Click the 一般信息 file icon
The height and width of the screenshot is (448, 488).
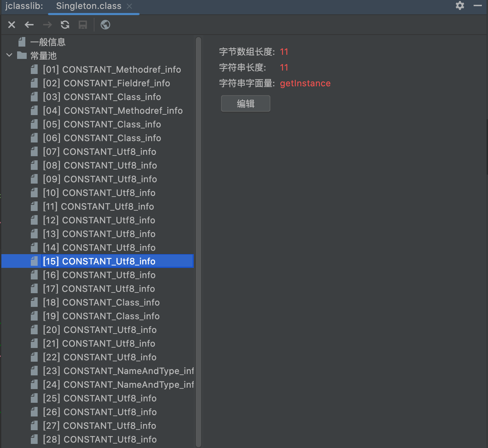22,42
